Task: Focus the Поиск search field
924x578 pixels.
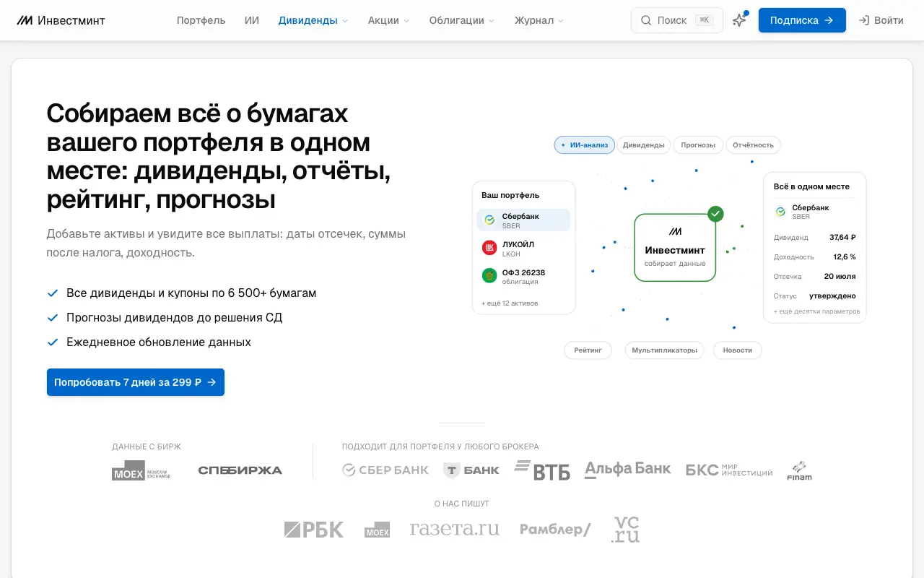Action: 677,20
